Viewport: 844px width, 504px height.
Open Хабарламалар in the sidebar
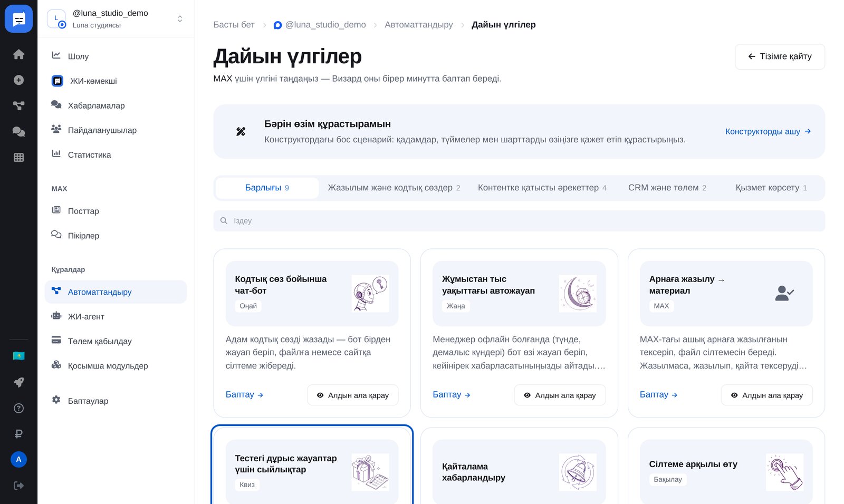click(116, 105)
